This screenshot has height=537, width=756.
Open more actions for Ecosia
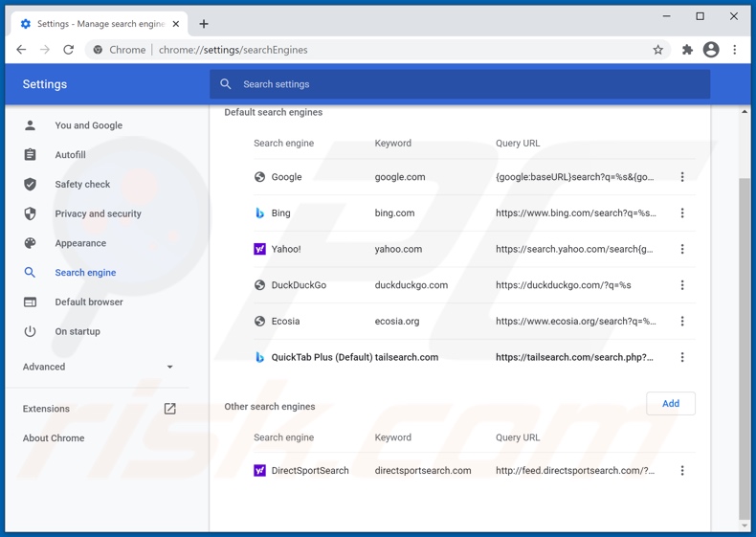click(x=681, y=321)
